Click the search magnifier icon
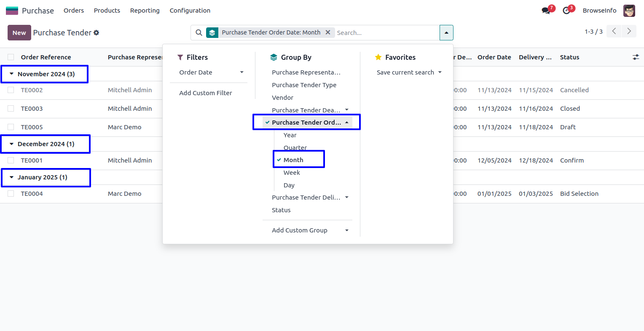Image resolution: width=644 pixels, height=331 pixels. [x=199, y=33]
